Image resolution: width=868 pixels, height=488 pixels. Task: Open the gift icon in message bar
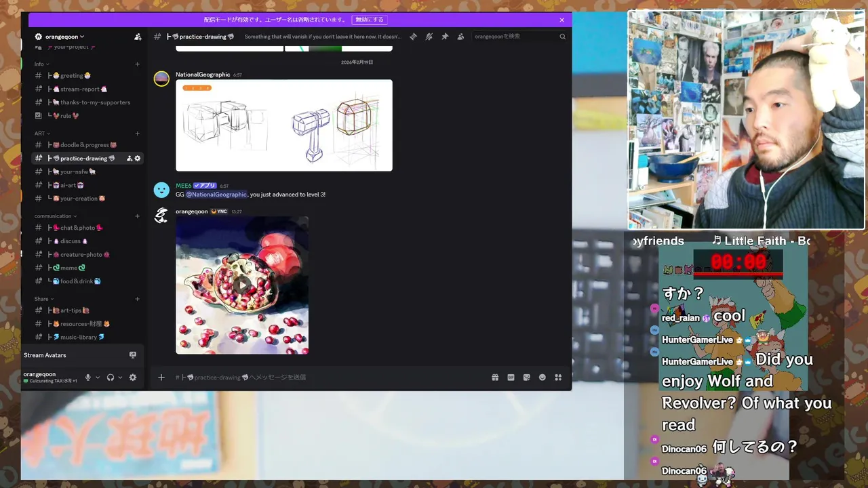point(495,378)
